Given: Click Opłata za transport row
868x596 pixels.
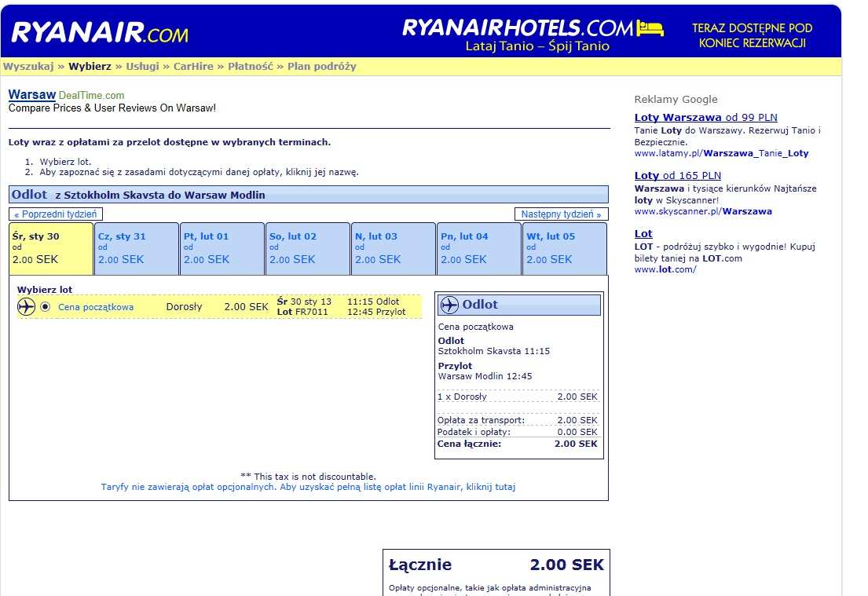Looking at the screenshot, I should [x=518, y=420].
